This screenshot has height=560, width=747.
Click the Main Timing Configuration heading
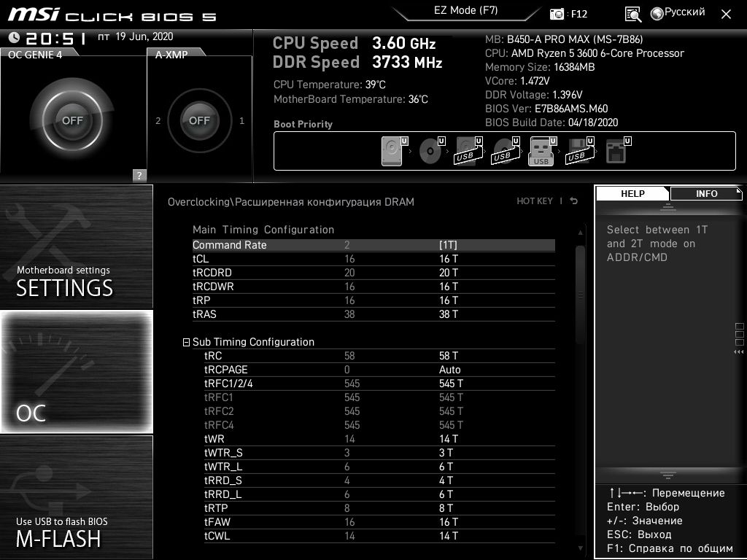coord(263,230)
